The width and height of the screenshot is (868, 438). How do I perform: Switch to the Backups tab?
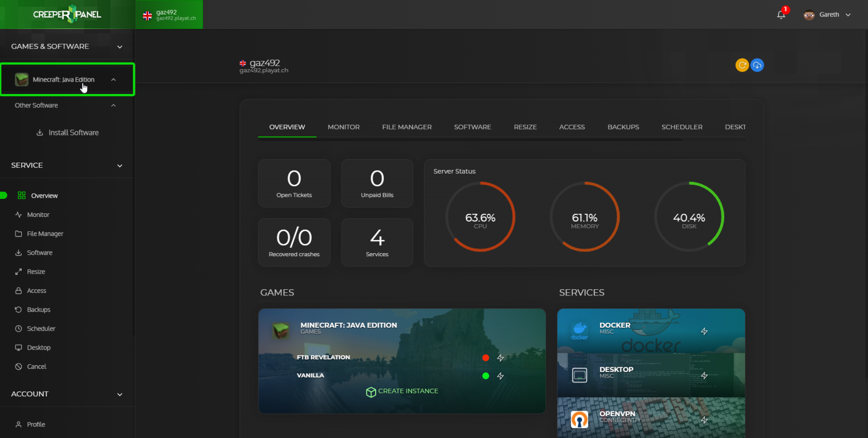623,127
